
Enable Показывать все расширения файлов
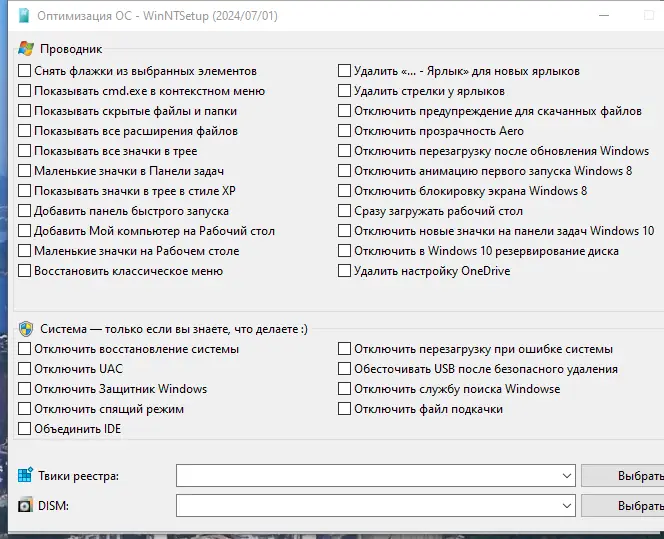pos(25,131)
